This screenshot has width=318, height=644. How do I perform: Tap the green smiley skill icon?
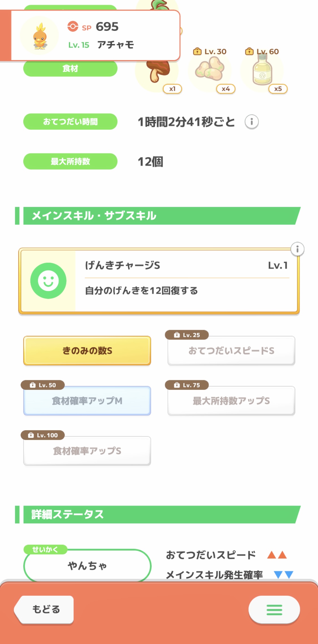48,281
